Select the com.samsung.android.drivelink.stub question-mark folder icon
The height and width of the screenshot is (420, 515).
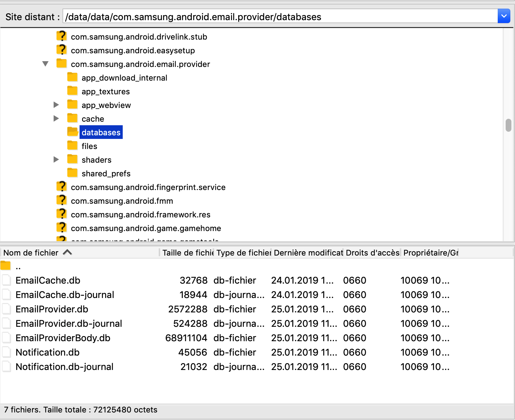tap(62, 36)
